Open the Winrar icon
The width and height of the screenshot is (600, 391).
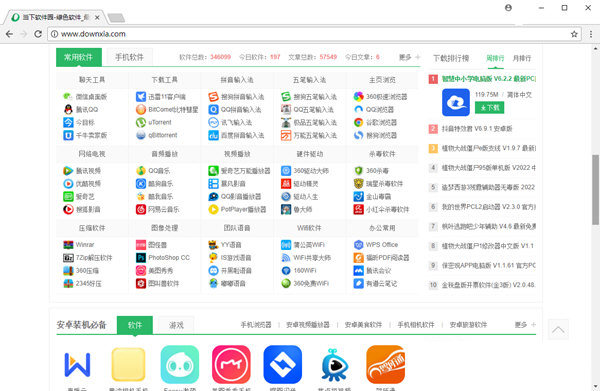pyautogui.click(x=68, y=244)
